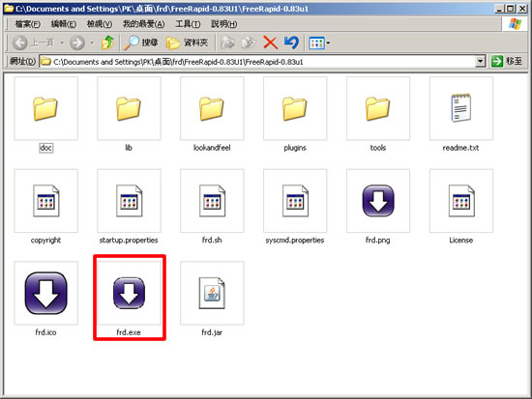Click the License file name
532x399 pixels.
(x=461, y=241)
